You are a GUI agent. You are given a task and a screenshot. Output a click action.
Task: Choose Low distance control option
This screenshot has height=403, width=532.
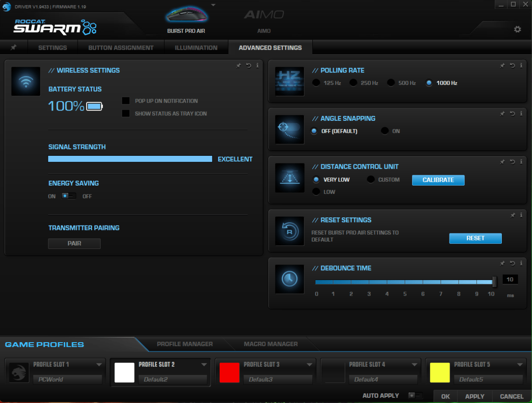[316, 192]
